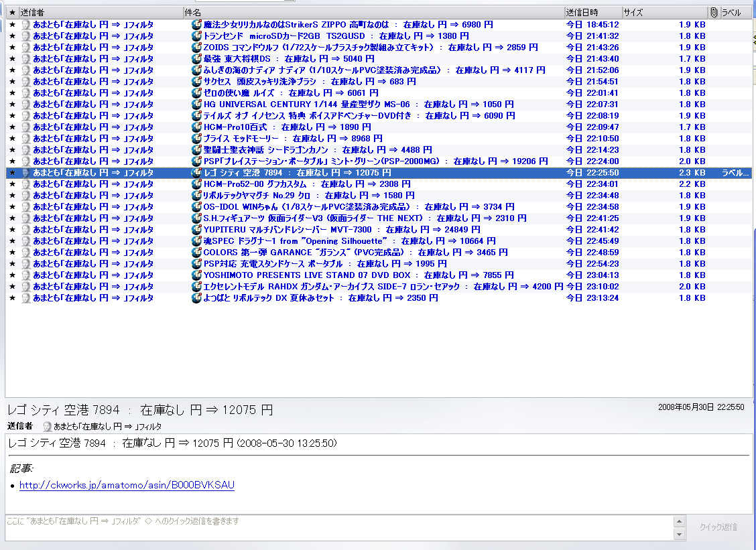Click the quick reply box scroll-down arrow
756x550 pixels.
pos(679,535)
